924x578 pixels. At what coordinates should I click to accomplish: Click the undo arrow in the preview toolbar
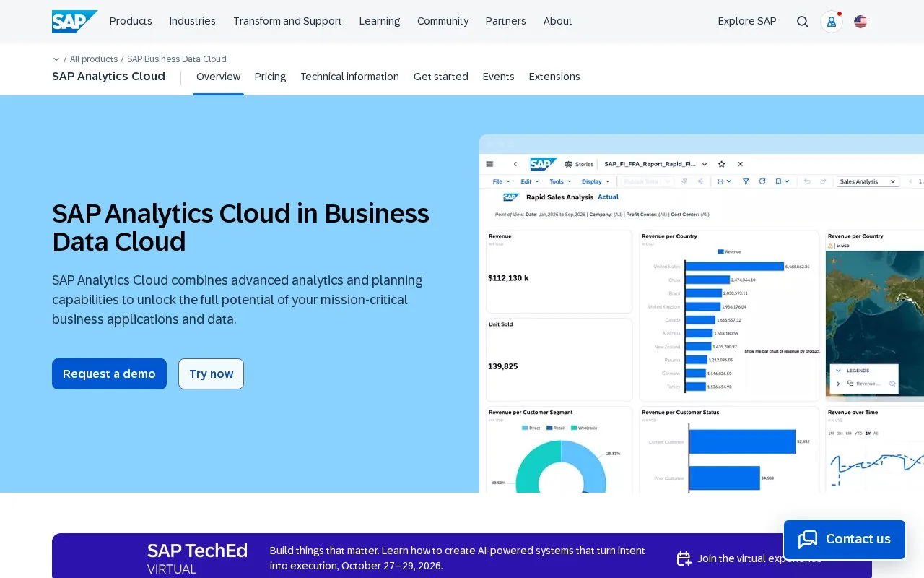(x=807, y=181)
